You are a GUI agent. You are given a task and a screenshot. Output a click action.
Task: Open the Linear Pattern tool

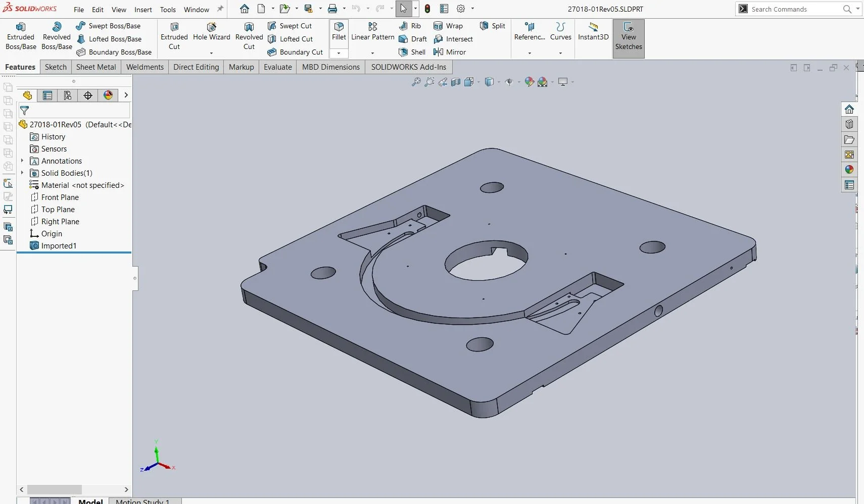click(x=372, y=31)
